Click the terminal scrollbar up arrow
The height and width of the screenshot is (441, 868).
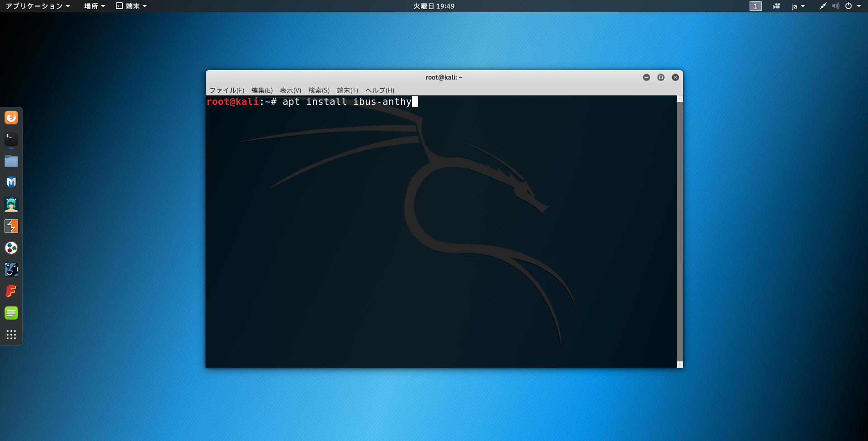680,99
